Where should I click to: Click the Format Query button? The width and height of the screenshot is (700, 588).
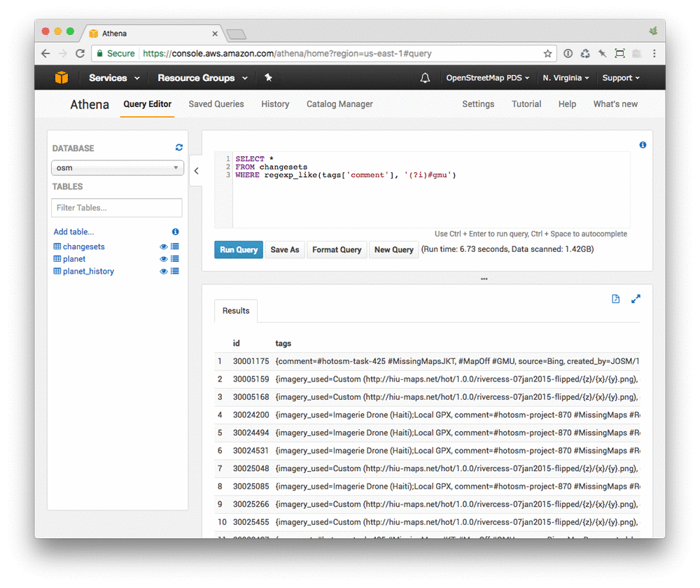coord(337,250)
